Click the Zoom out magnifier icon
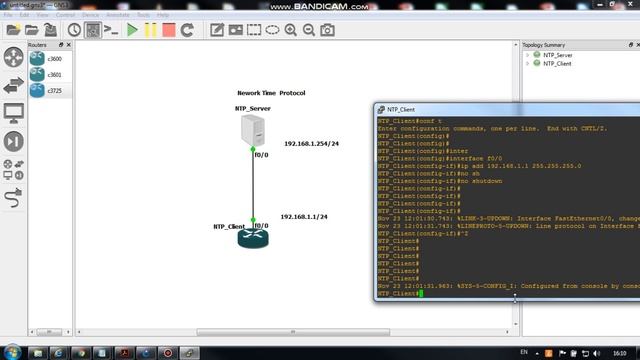This screenshot has width=640, height=360. (309, 30)
